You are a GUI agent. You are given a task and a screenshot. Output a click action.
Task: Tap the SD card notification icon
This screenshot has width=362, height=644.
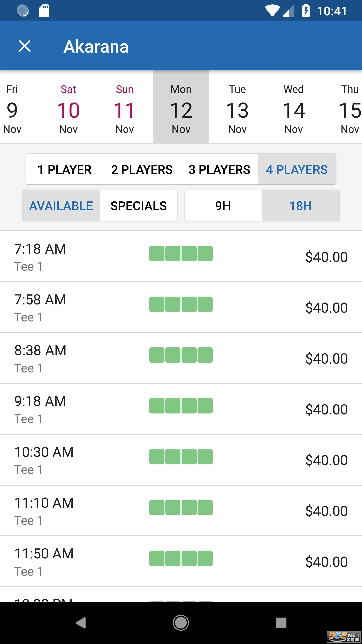(44, 11)
